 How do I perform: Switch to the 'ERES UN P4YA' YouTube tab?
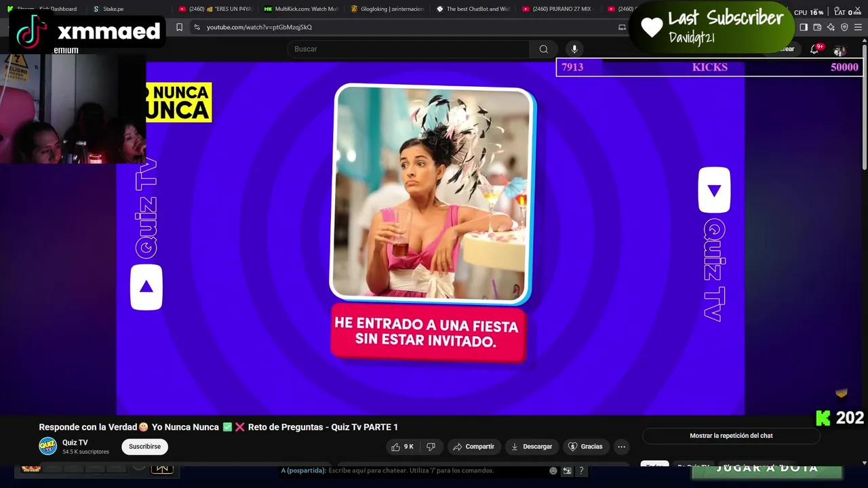click(x=216, y=9)
